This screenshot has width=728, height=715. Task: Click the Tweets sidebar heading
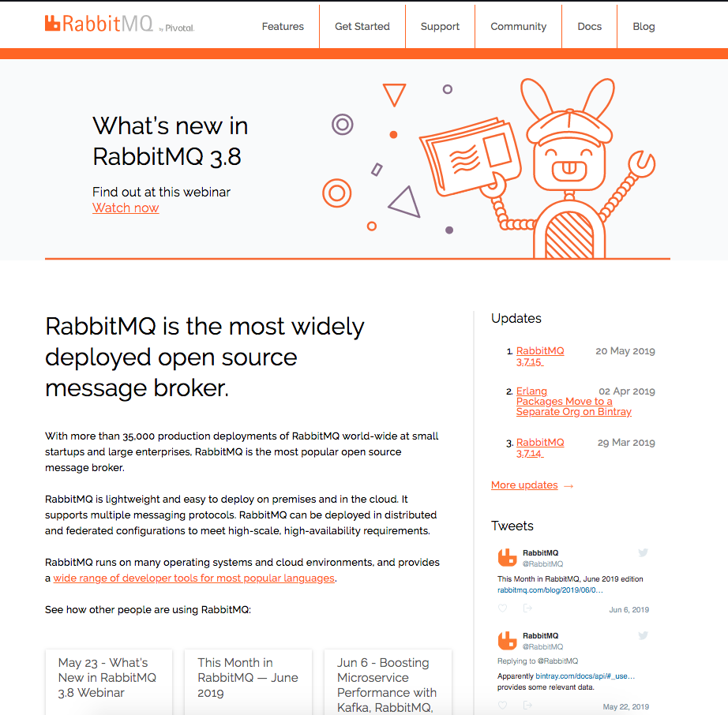[512, 526]
